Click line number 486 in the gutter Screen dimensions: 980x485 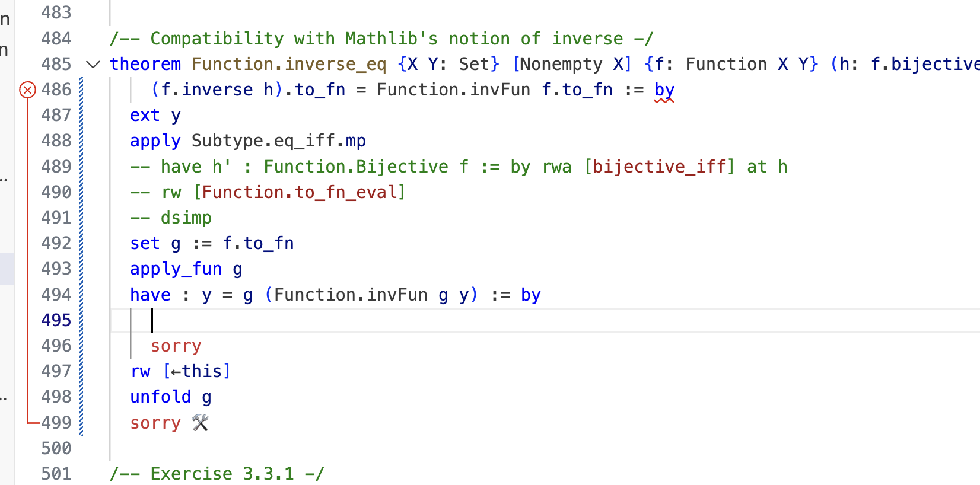click(x=56, y=90)
